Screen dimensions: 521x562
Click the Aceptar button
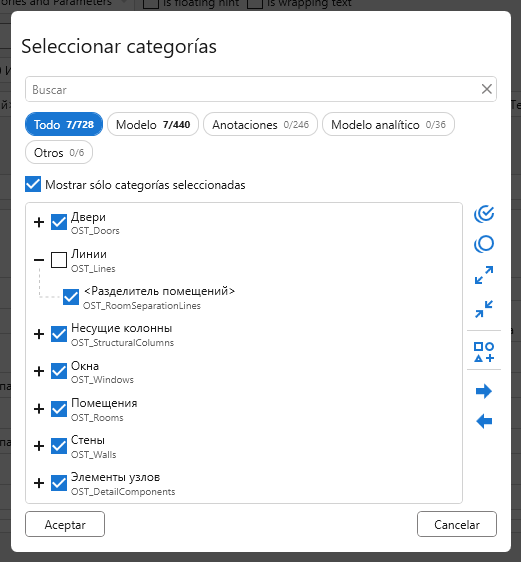click(x=65, y=524)
